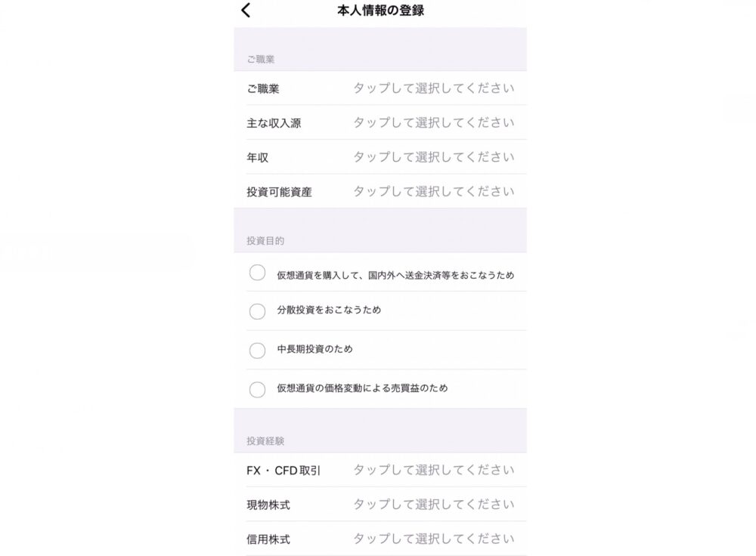Click the ご職業 section header label

click(260, 59)
